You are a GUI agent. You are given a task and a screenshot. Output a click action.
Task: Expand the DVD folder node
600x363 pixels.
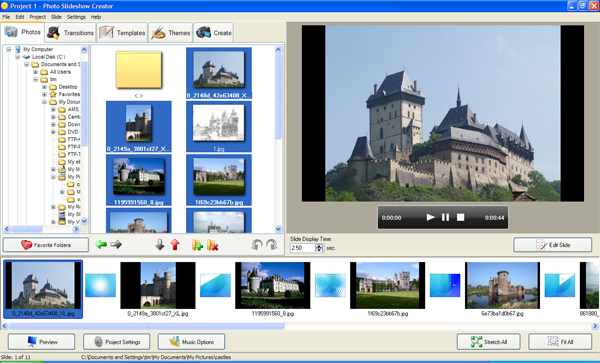53,132
